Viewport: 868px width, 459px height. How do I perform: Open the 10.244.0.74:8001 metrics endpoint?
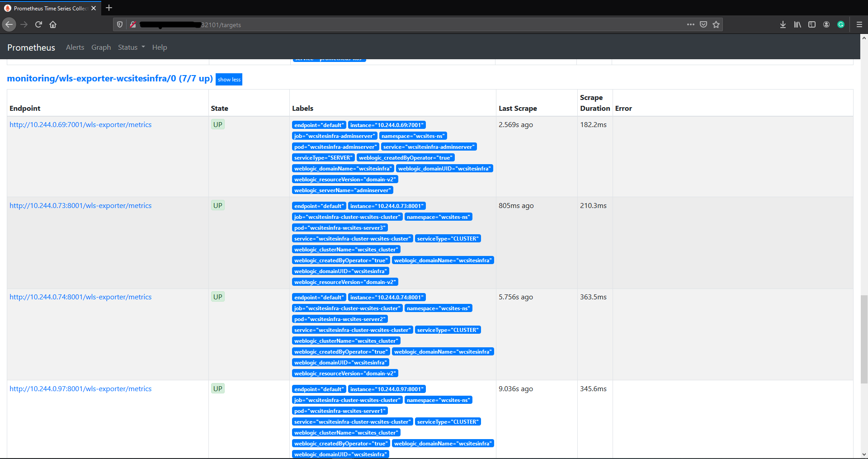point(80,297)
